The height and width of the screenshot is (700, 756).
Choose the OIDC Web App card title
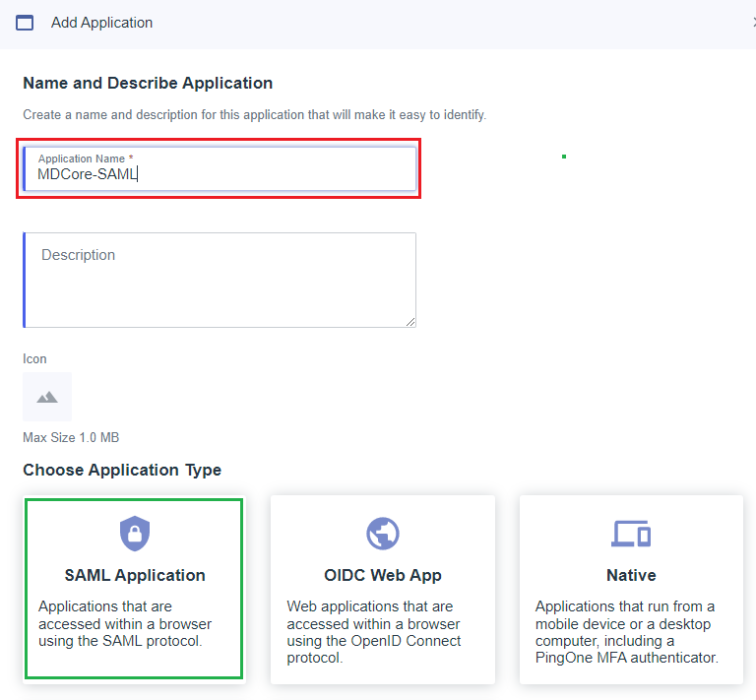[x=383, y=575]
